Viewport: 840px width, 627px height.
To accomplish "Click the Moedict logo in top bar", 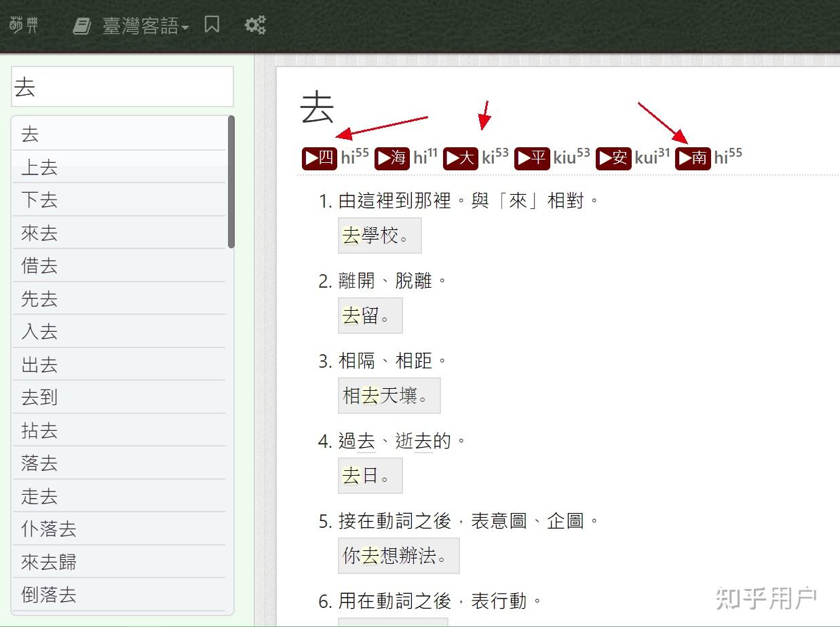I will [x=24, y=26].
